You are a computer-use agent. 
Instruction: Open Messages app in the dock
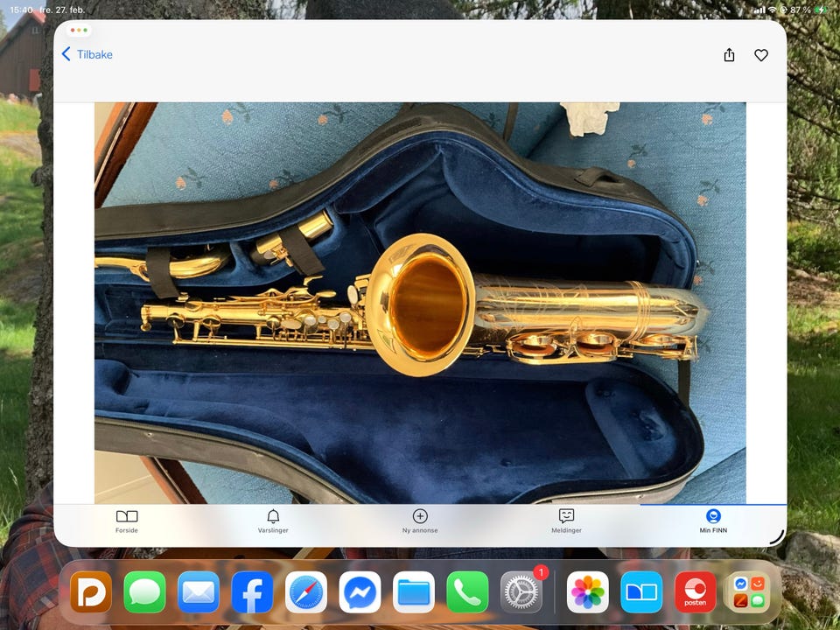pos(144,592)
